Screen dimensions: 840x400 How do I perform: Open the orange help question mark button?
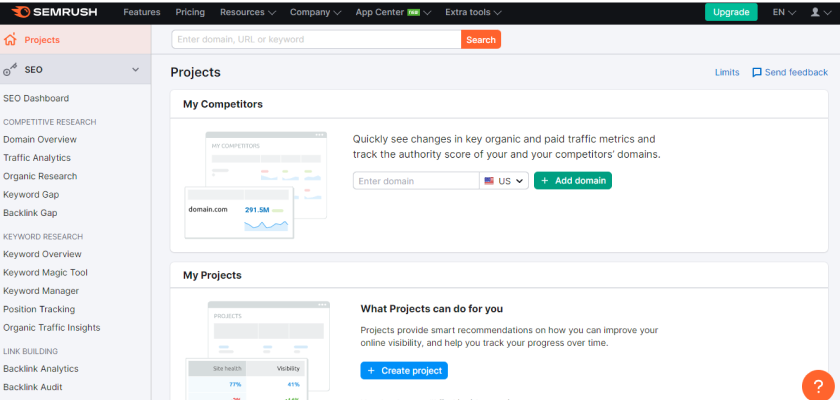(818, 383)
